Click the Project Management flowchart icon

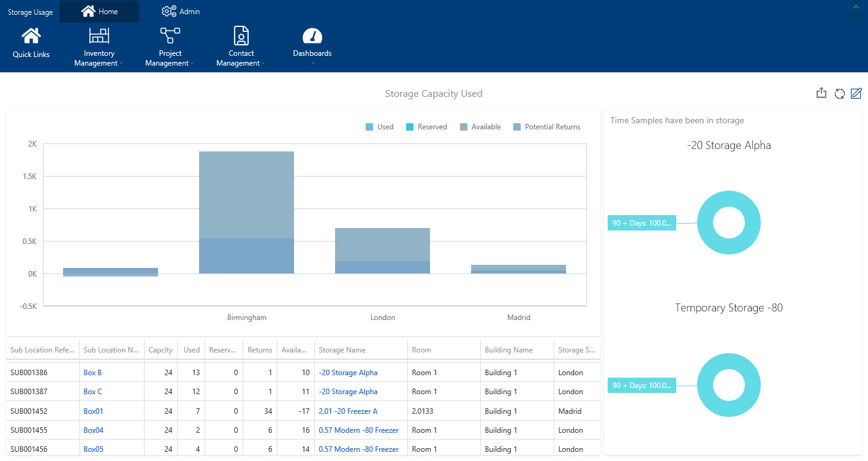click(x=170, y=36)
